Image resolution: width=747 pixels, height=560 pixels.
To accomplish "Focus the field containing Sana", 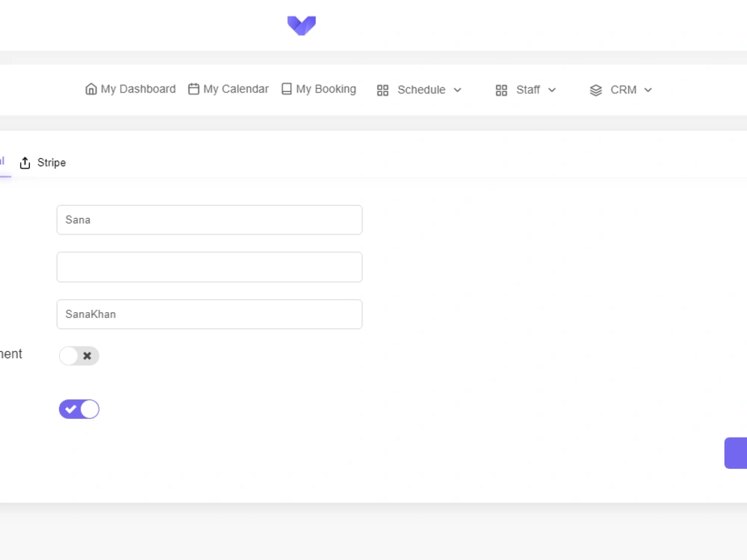I will (210, 220).
